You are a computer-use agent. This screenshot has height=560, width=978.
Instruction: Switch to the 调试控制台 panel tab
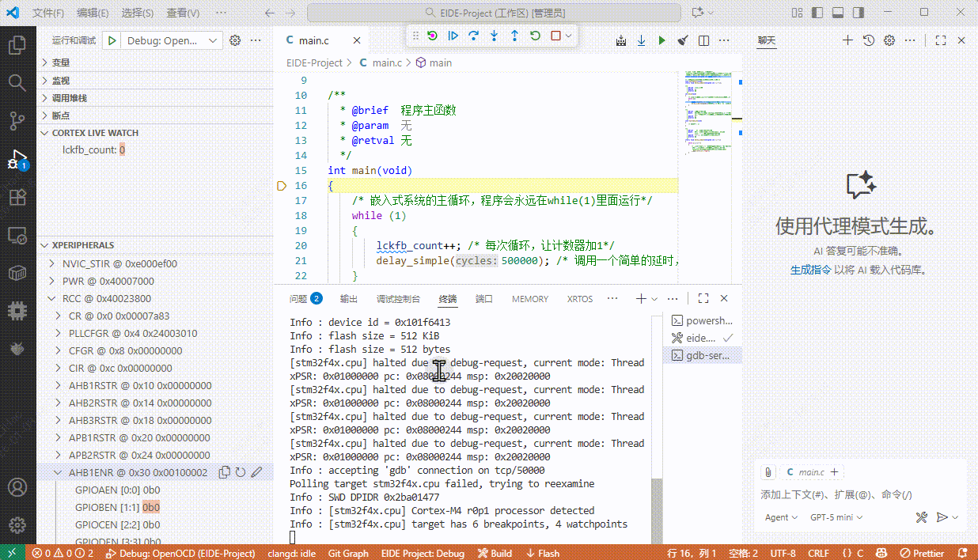[397, 299]
